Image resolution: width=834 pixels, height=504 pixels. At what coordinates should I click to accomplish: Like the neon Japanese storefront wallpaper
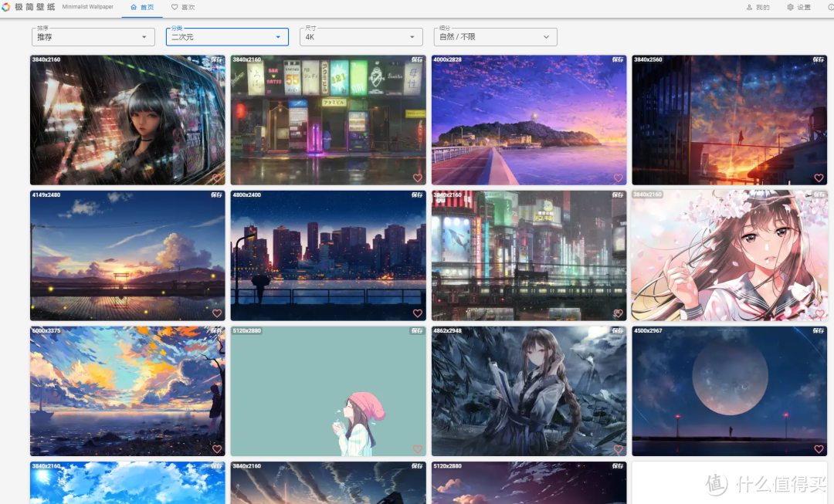coord(418,178)
